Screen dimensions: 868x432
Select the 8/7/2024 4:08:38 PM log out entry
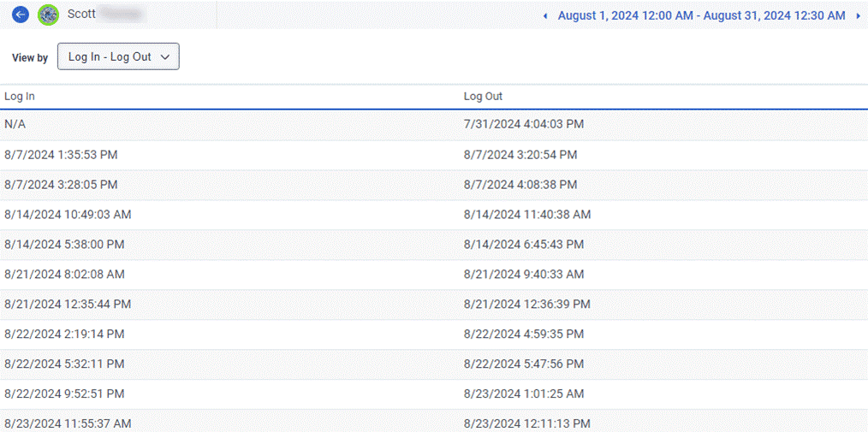tap(520, 185)
